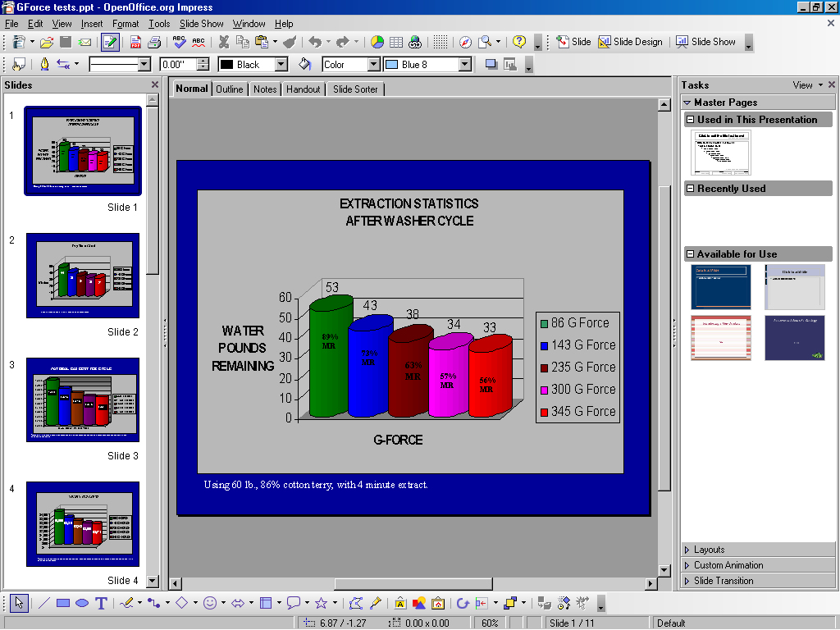Collapse the Master Pages section

687,103
